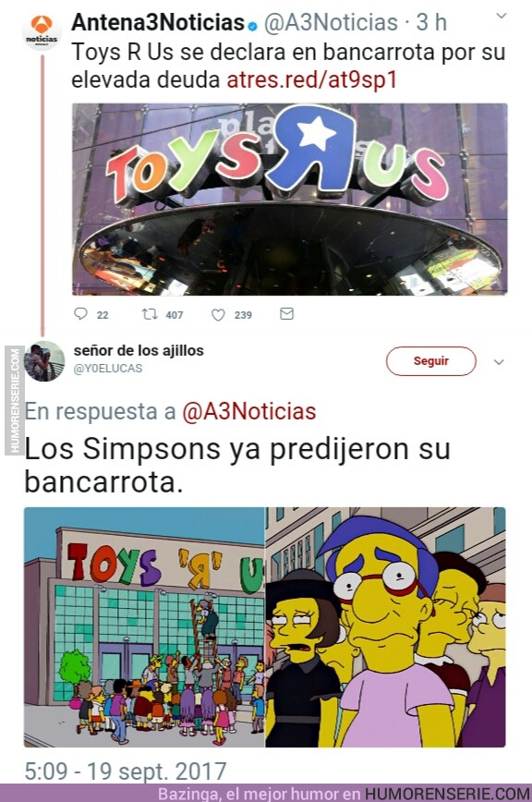
Task: Open señor de los ajillos profile photo
Action: 44,361
